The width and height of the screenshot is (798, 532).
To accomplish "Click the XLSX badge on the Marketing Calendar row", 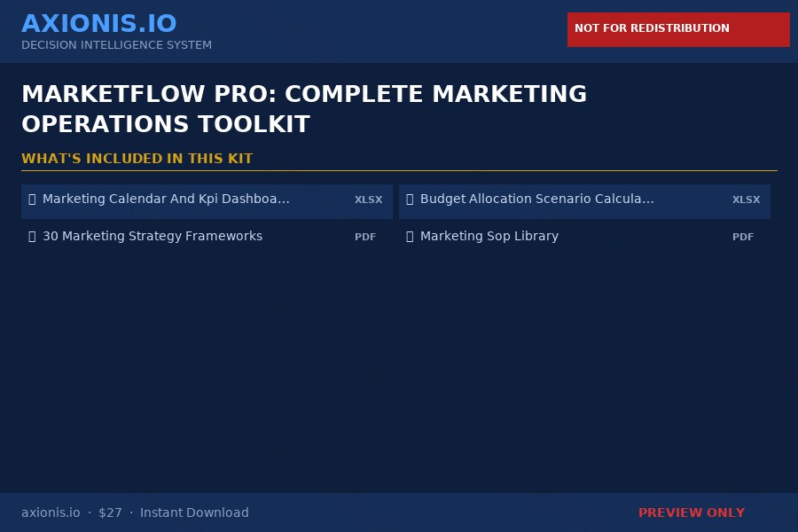I will [368, 199].
